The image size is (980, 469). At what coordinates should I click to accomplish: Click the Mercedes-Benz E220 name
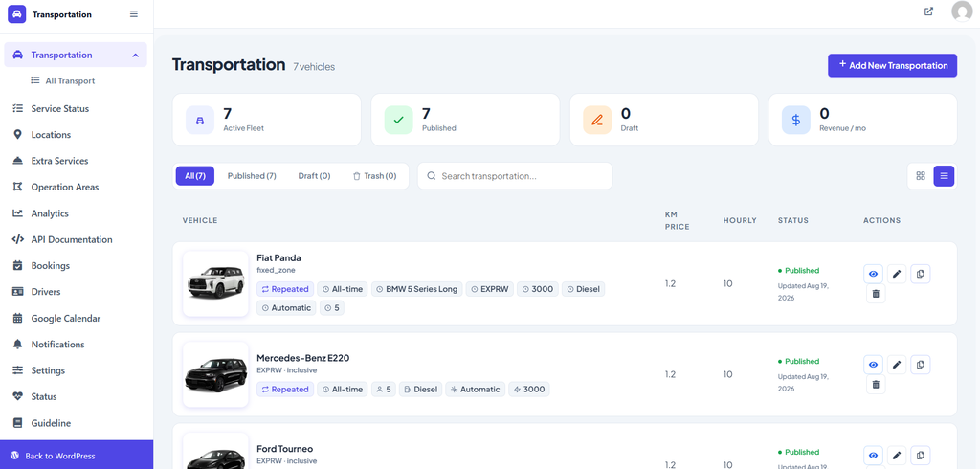pos(303,358)
